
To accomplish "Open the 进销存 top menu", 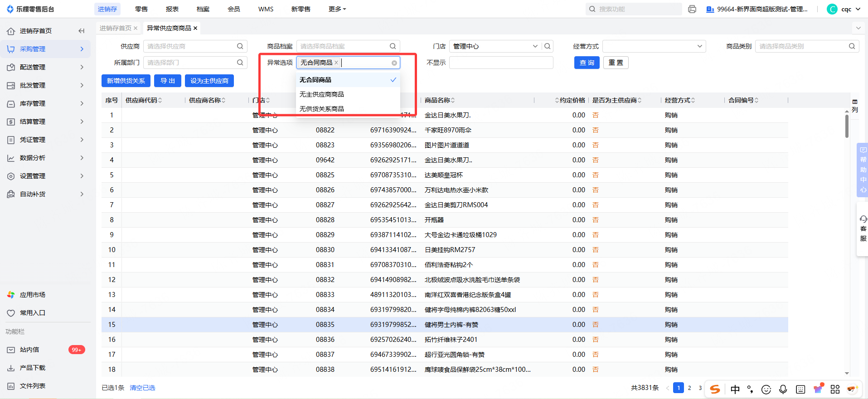I will tap(107, 9).
